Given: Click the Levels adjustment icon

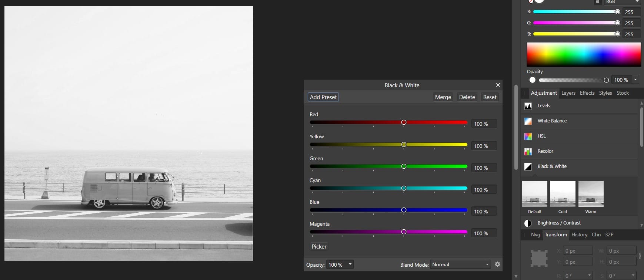Looking at the screenshot, I should 528,106.
